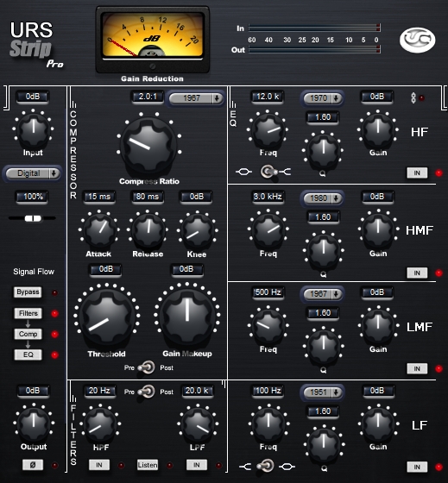This screenshot has height=483, width=448.
Task: Click the LF bell shape icon
Action: pos(287,467)
